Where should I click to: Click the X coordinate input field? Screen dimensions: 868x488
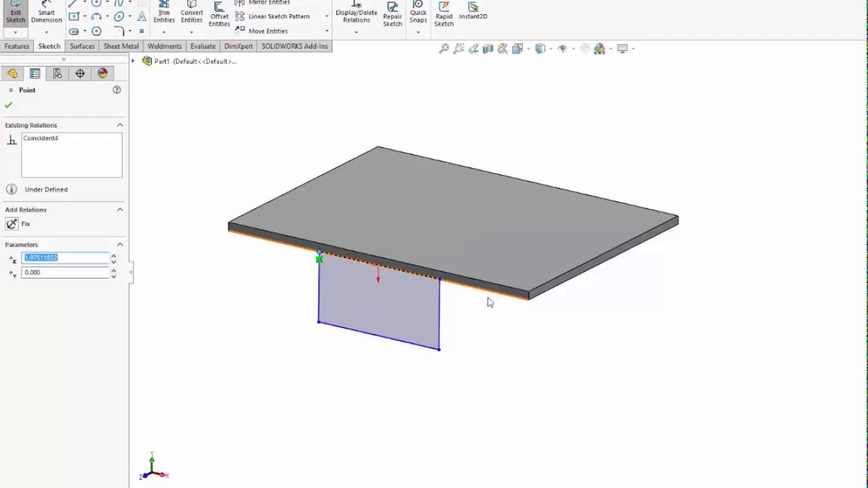(65, 258)
